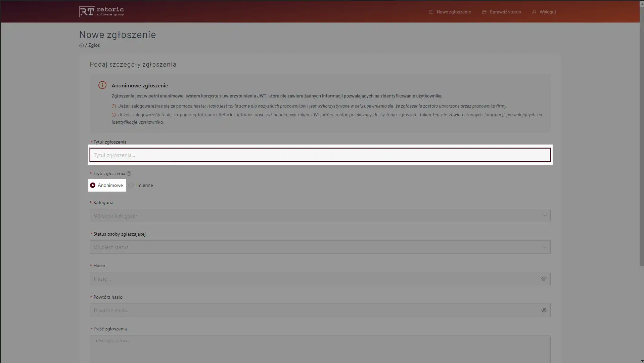Viewport: 644px width, 363px height.
Task: Click the help icon beside Tryb zgłoszenia
Action: pyautogui.click(x=129, y=174)
